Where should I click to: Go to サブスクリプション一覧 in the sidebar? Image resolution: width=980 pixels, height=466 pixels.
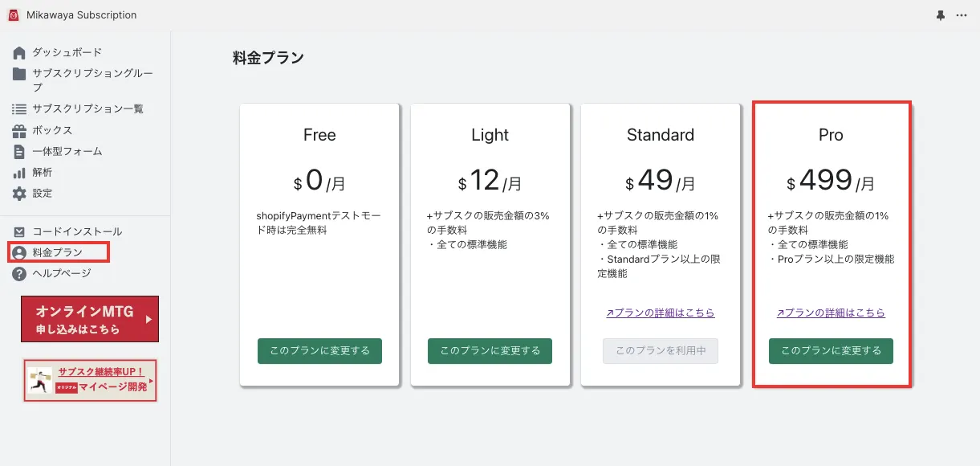pyautogui.click(x=88, y=109)
